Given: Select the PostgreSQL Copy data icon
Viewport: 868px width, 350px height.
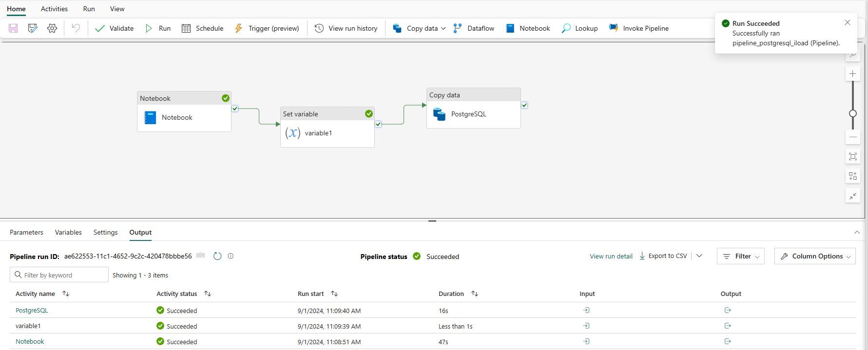Looking at the screenshot, I should [x=439, y=114].
